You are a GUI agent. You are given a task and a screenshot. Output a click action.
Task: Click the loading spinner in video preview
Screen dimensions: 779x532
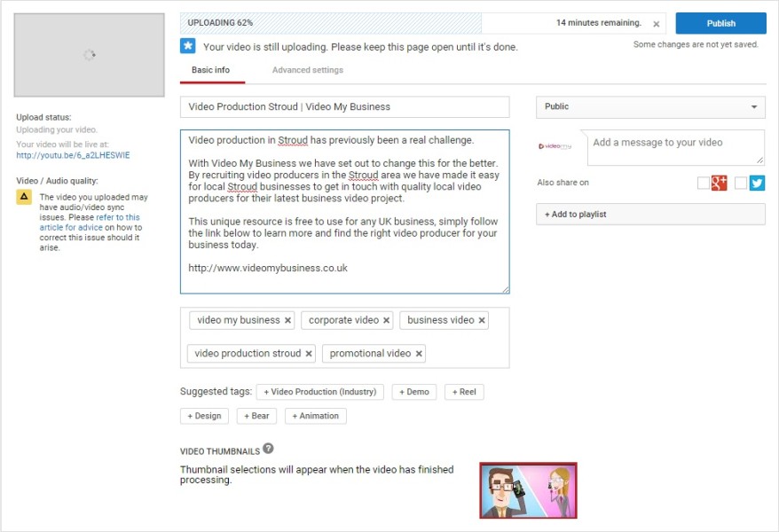pos(90,55)
